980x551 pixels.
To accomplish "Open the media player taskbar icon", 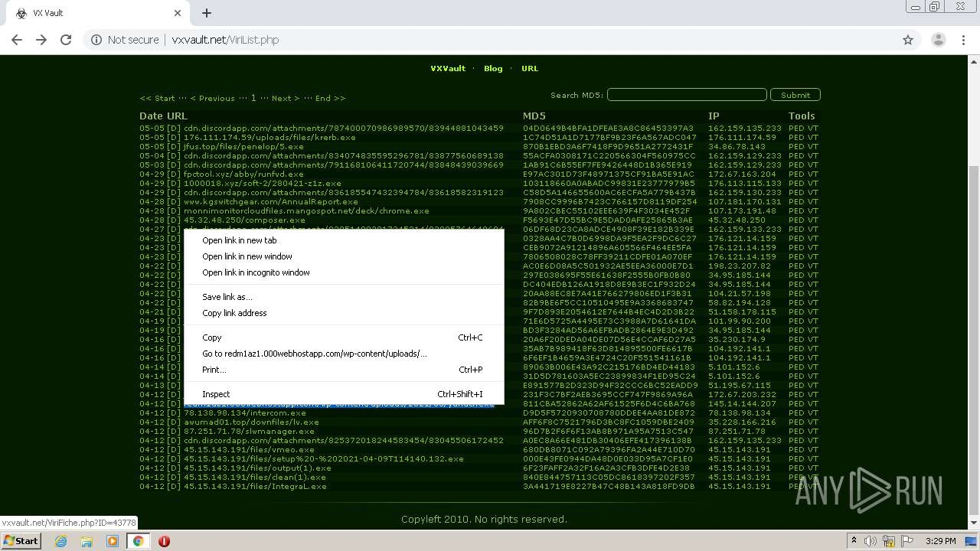I will [113, 541].
